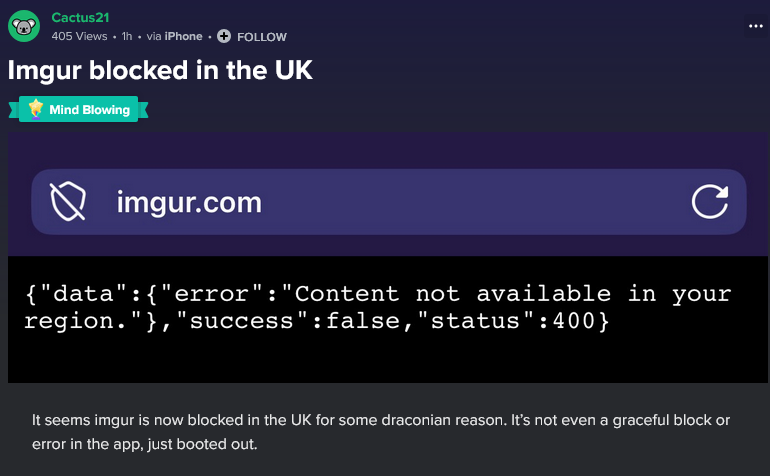Click the Cactus21 username link
Image resolution: width=770 pixels, height=476 pixels.
click(80, 17)
